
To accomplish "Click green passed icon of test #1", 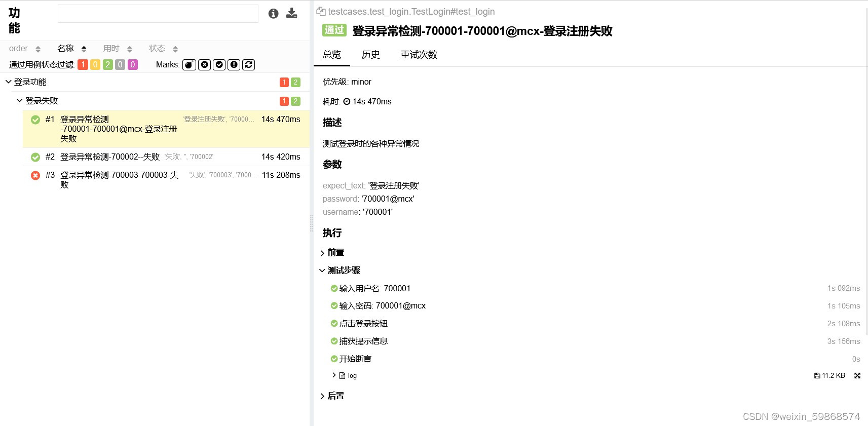I will [x=35, y=120].
